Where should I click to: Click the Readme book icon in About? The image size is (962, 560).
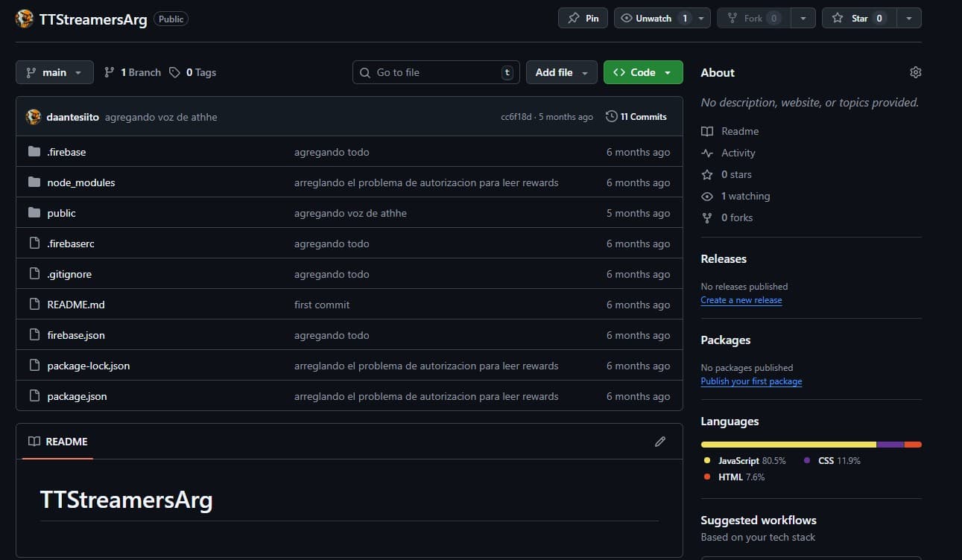click(x=707, y=131)
